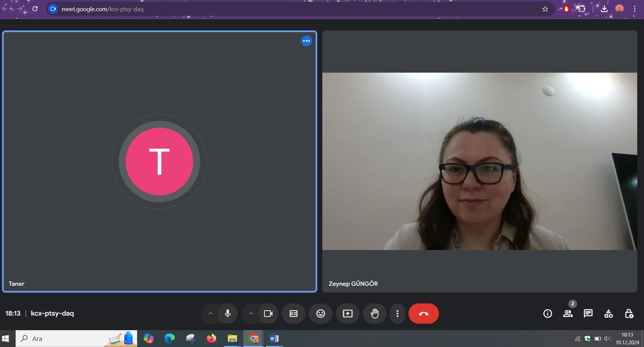Open Chrome three-dot menu
This screenshot has height=347, width=644.
pyautogui.click(x=635, y=9)
